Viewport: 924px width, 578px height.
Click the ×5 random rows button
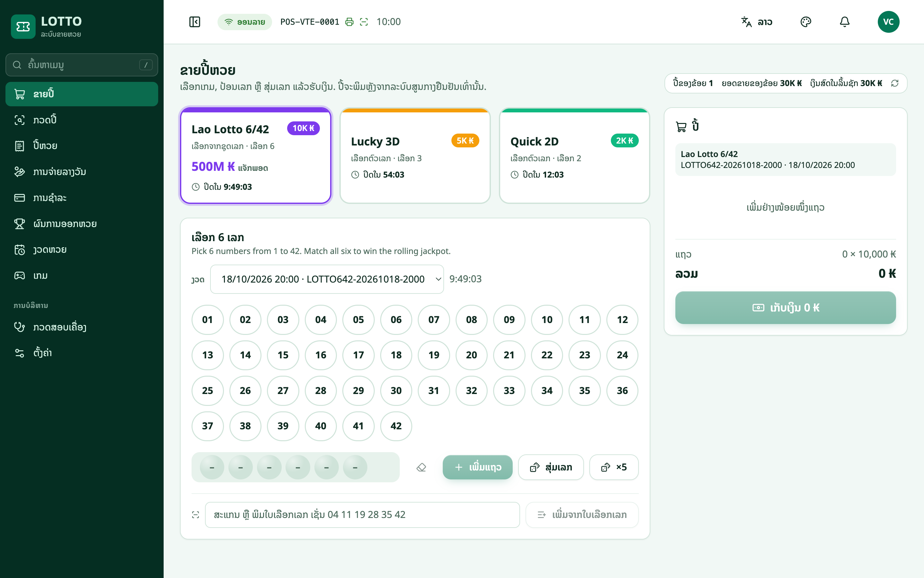[x=614, y=467]
